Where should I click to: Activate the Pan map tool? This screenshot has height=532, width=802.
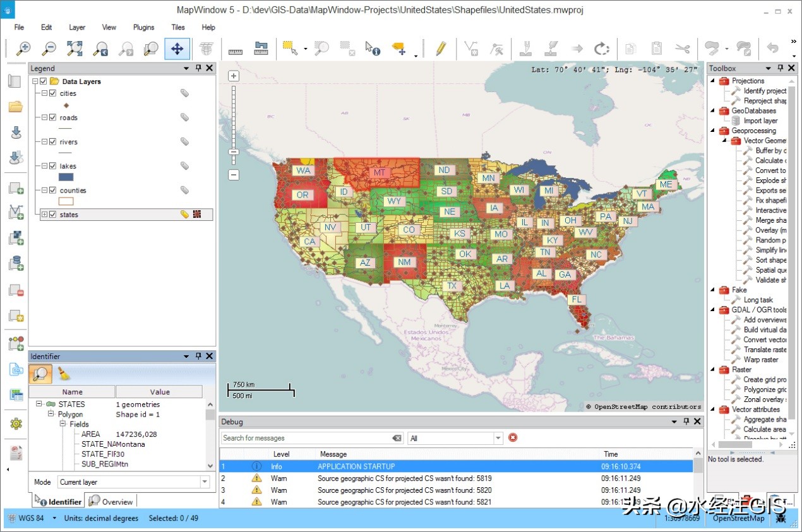click(177, 48)
